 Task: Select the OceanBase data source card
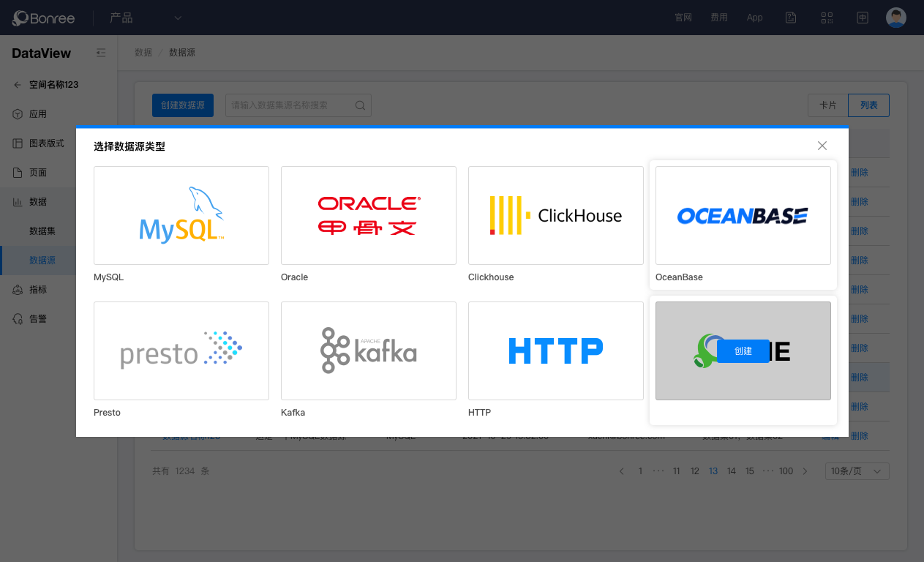pyautogui.click(x=743, y=215)
